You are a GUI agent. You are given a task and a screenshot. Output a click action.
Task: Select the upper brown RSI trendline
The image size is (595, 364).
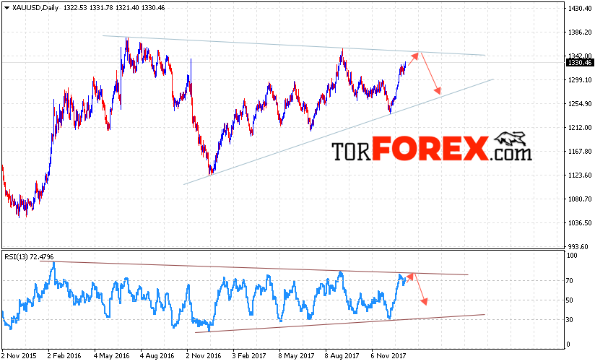point(254,268)
